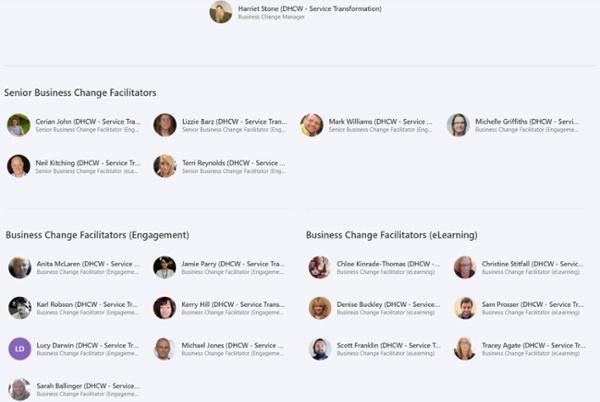Select Christine Stitfall's avatar picture
The image size is (600, 402).
coord(465,267)
